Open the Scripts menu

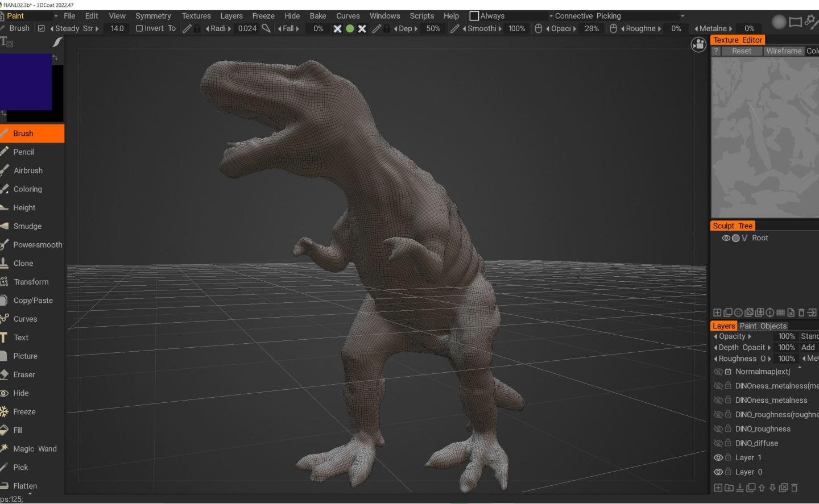pos(422,16)
